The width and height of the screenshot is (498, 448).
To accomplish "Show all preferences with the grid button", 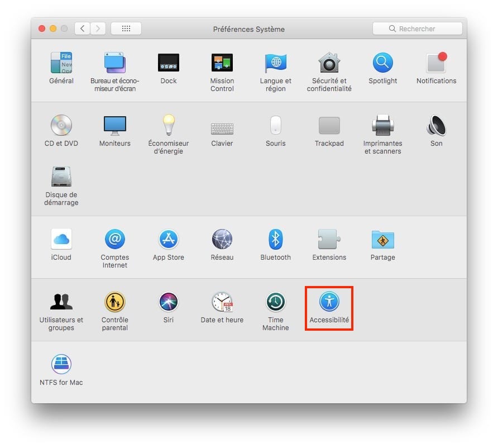I will [x=126, y=28].
